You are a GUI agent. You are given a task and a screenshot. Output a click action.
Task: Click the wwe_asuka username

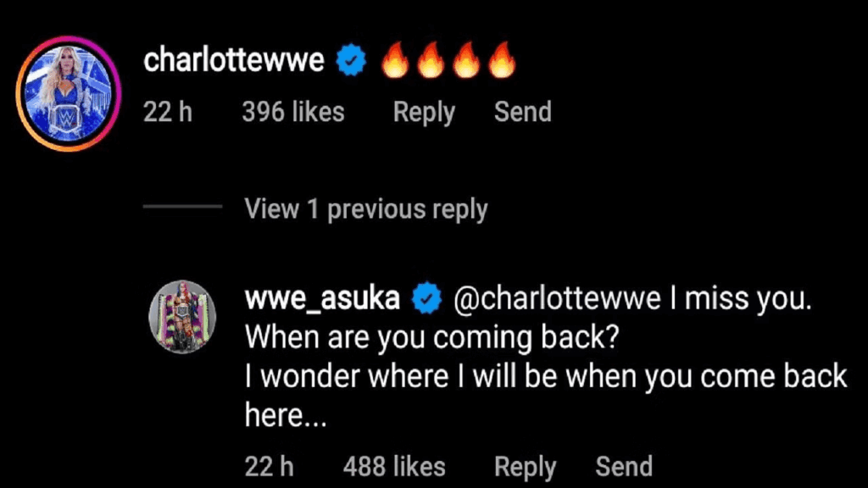[321, 298]
